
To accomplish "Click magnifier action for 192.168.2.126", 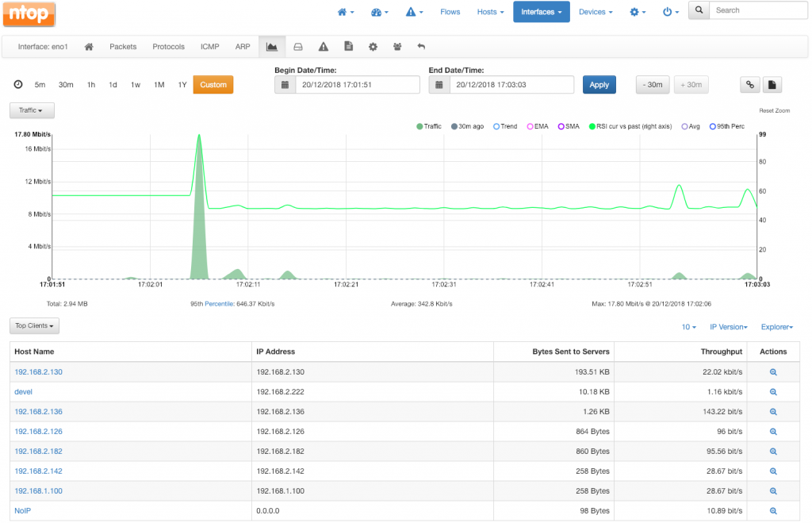I will pyautogui.click(x=773, y=431).
